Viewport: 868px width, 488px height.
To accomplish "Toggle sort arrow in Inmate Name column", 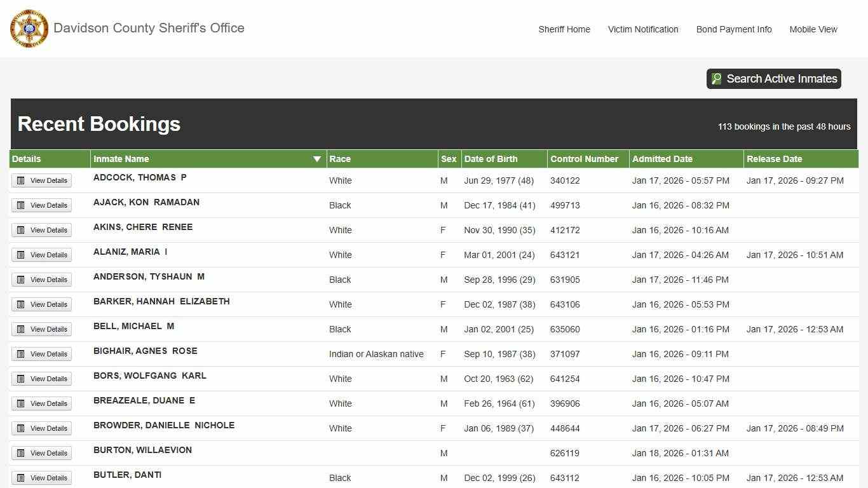I will point(316,159).
